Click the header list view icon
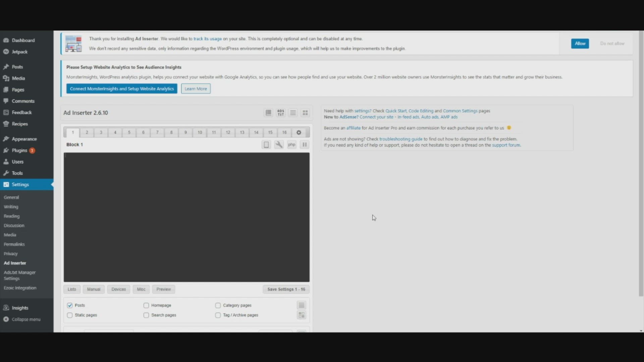Screen dimensions: 644x362 293,113
